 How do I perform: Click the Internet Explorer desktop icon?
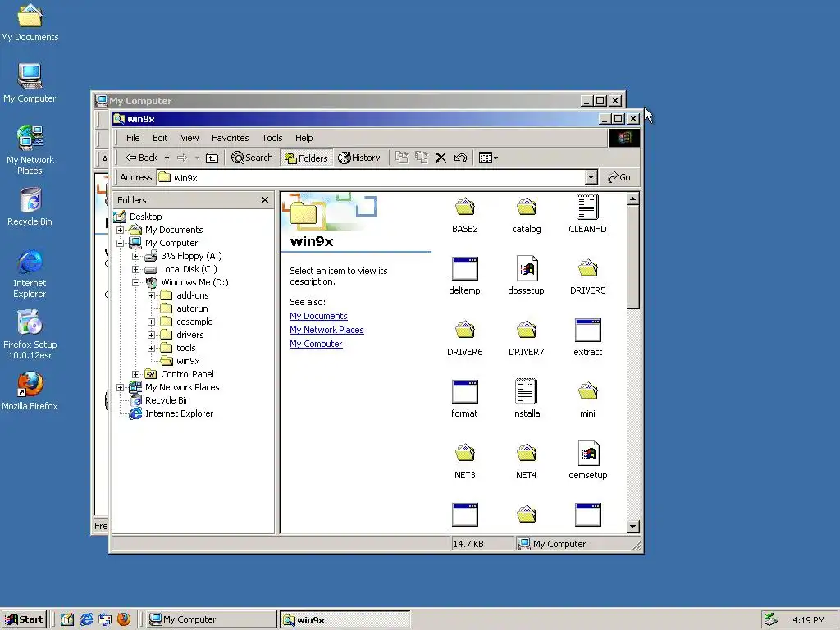coord(30,274)
